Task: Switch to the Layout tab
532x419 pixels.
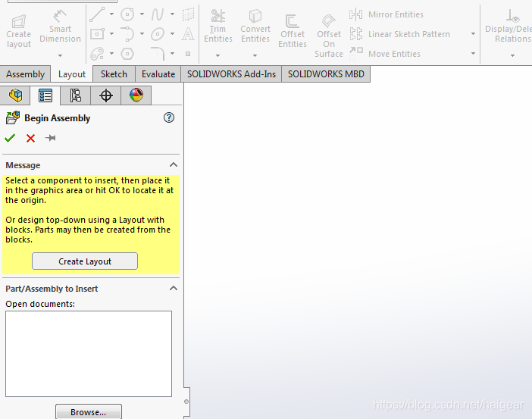Action: tap(72, 74)
